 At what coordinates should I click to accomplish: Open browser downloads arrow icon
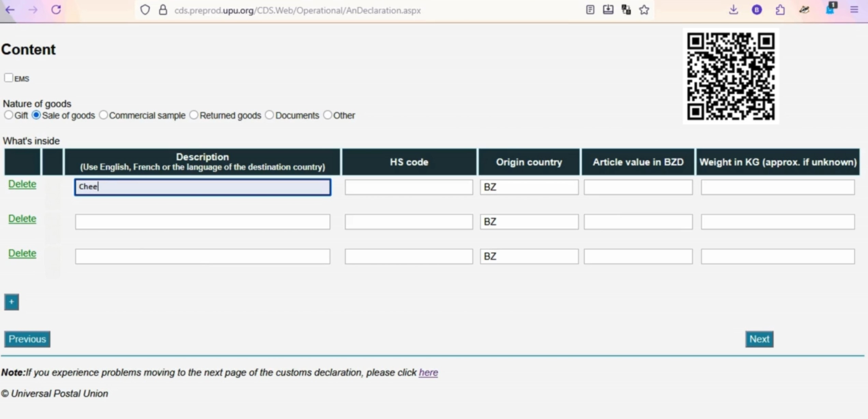[x=733, y=10]
